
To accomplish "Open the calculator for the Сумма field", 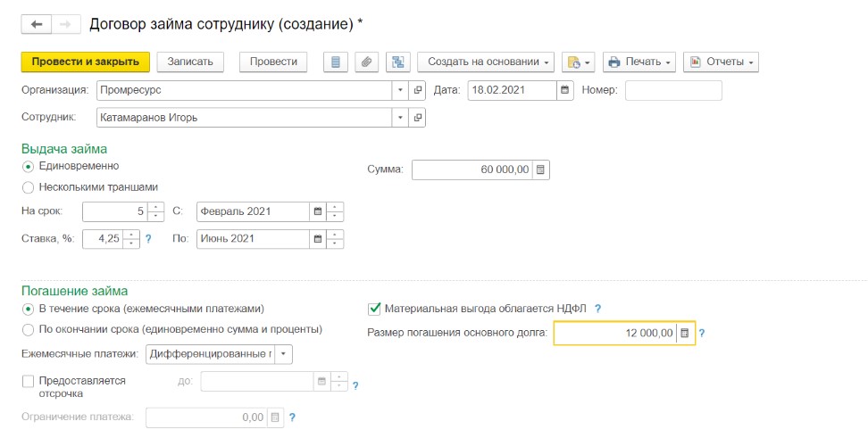I will pyautogui.click(x=540, y=169).
